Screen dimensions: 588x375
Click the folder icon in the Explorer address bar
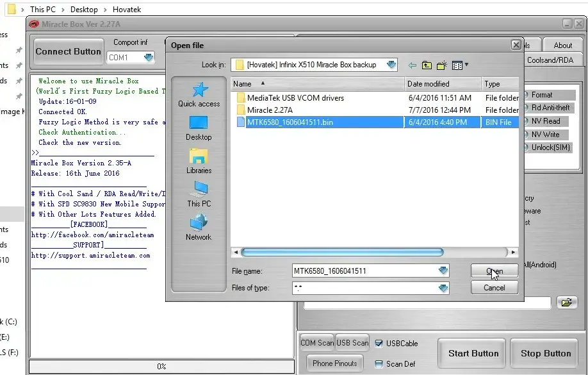click(12, 9)
